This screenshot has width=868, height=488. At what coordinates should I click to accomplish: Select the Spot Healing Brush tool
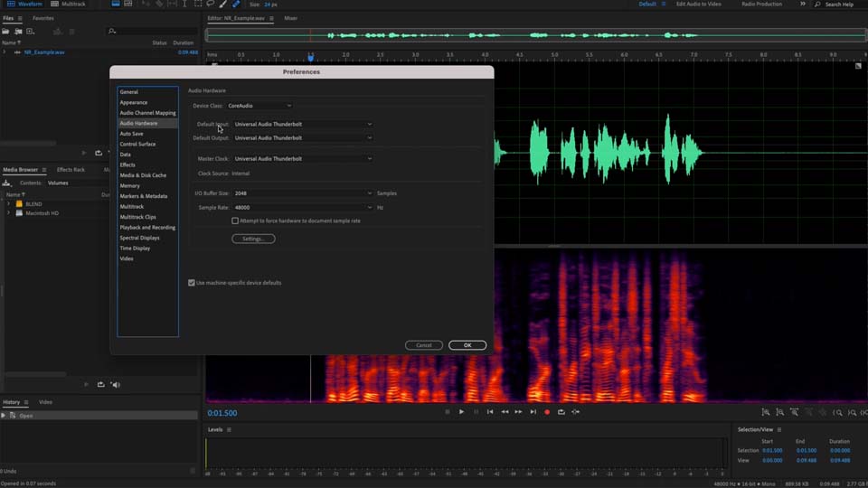[x=236, y=4]
